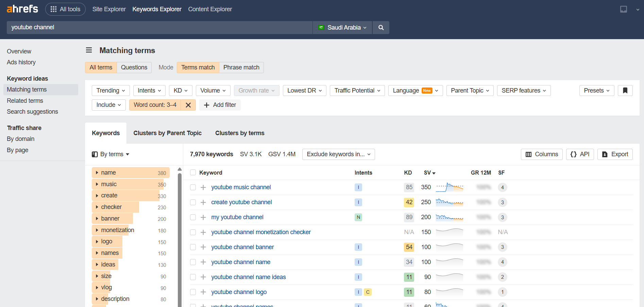Toggle select-all keywords checkbox
The height and width of the screenshot is (307, 644).
(193, 173)
